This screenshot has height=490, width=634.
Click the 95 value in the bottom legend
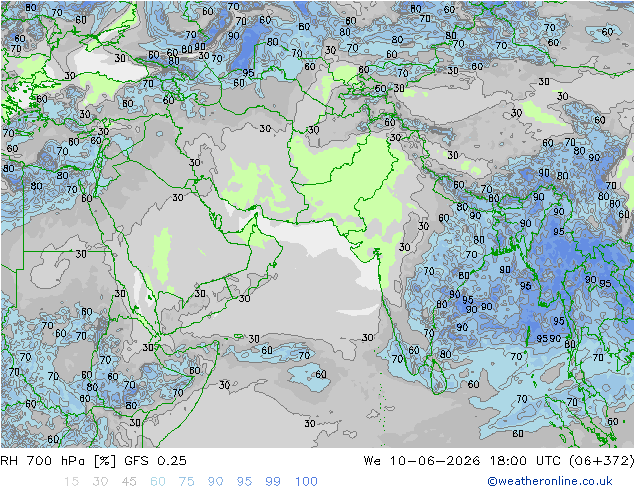[244, 481]
